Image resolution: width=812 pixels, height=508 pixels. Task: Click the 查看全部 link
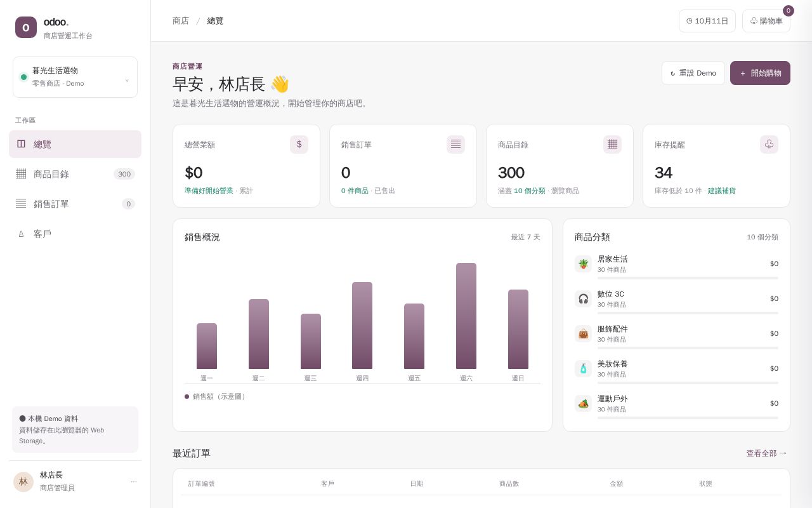(x=766, y=453)
